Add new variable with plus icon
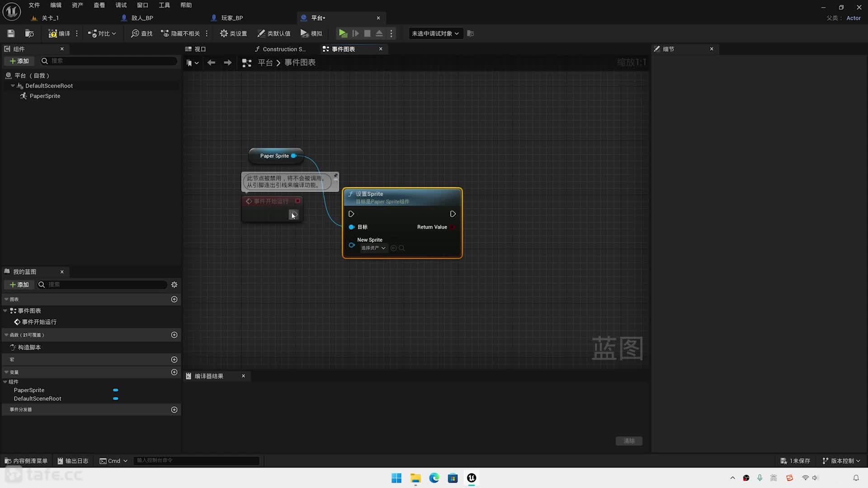Image resolution: width=868 pixels, height=488 pixels. coord(174,372)
